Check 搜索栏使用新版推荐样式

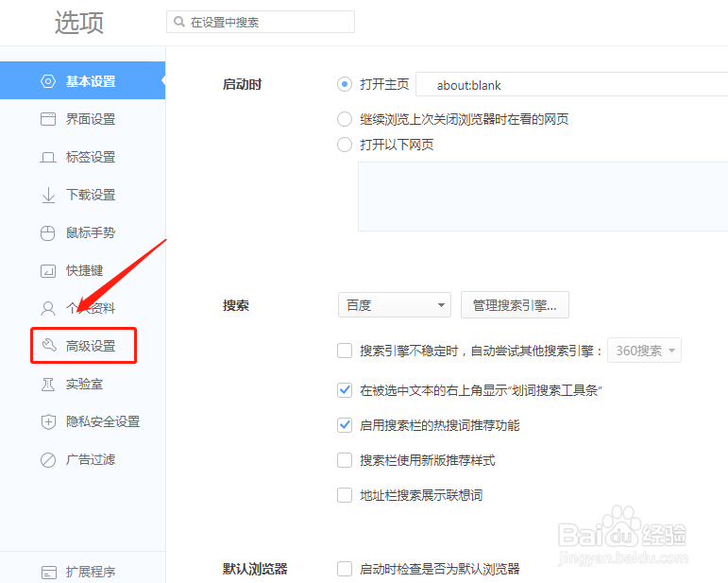(345, 460)
